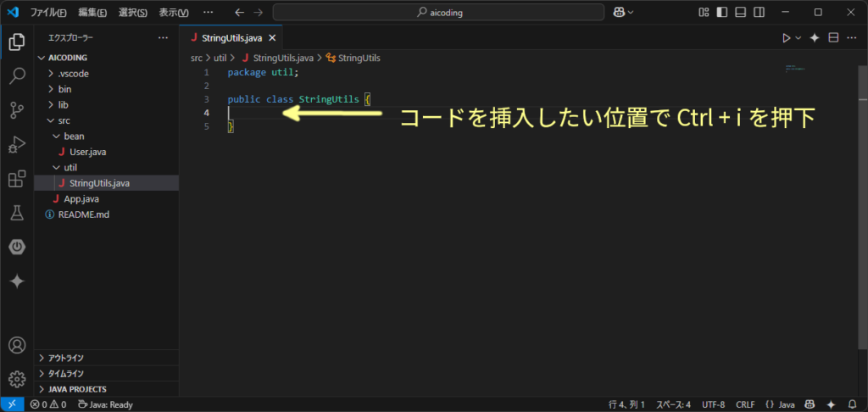Image resolution: width=868 pixels, height=412 pixels.
Task: Expand the タイムライン section
Action: point(106,373)
